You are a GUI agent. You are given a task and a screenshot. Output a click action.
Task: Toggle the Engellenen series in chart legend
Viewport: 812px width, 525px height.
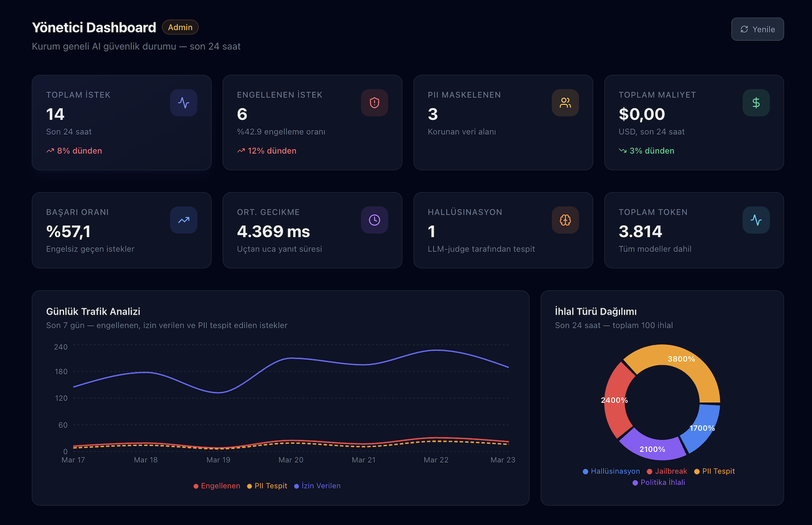217,486
